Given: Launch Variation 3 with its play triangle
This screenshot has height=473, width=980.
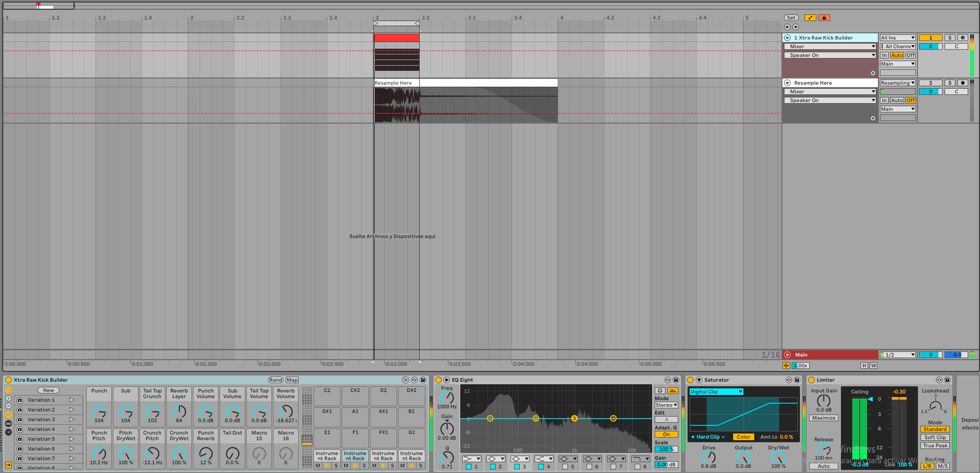Looking at the screenshot, I should pos(72,420).
